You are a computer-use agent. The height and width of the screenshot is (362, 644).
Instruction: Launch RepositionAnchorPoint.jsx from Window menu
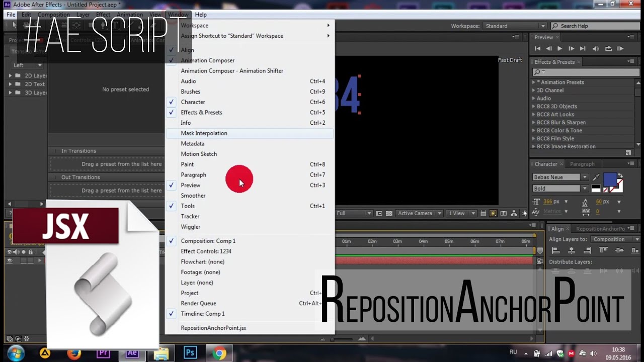[250, 328]
